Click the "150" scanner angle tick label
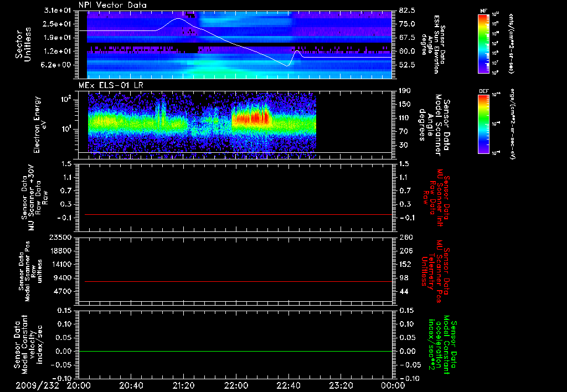567x392 pixels. pyautogui.click(x=405, y=105)
